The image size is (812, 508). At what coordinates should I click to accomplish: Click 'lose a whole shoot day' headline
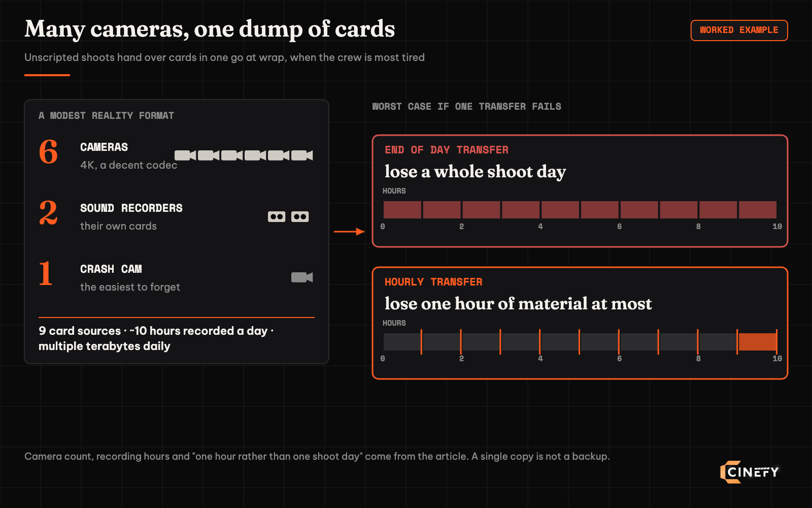point(475,172)
